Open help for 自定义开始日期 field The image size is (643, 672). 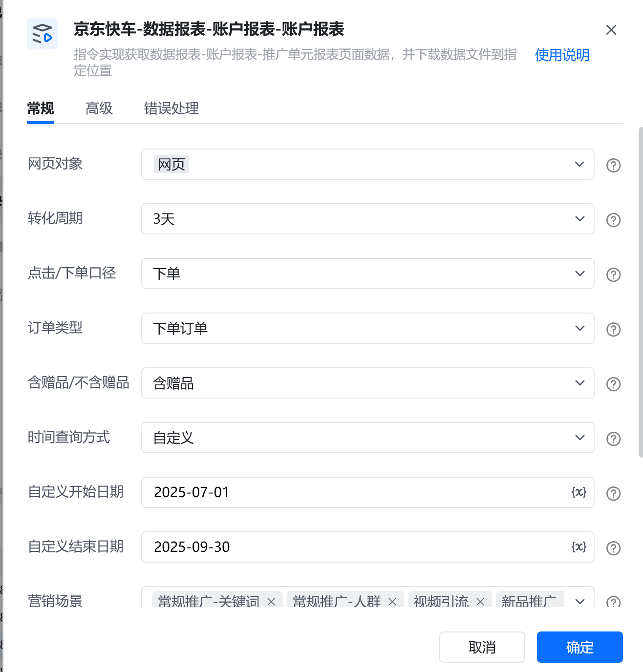pos(613,493)
